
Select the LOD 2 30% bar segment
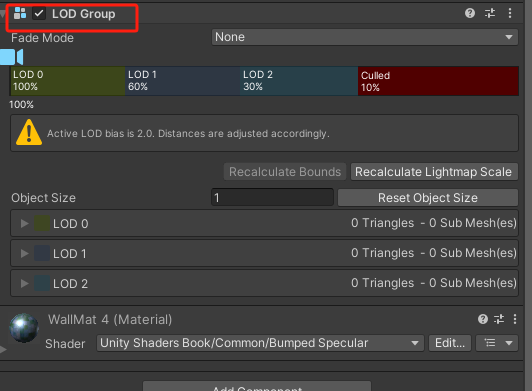[299, 81]
